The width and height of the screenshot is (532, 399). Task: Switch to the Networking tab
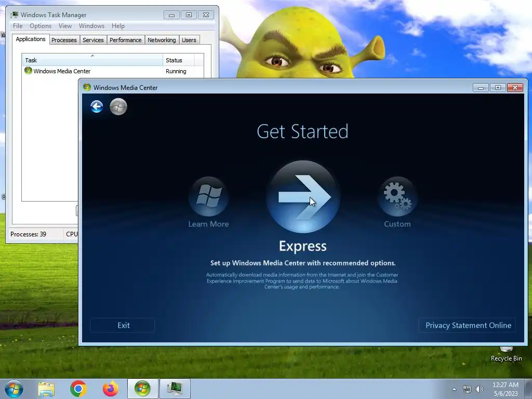pos(162,40)
